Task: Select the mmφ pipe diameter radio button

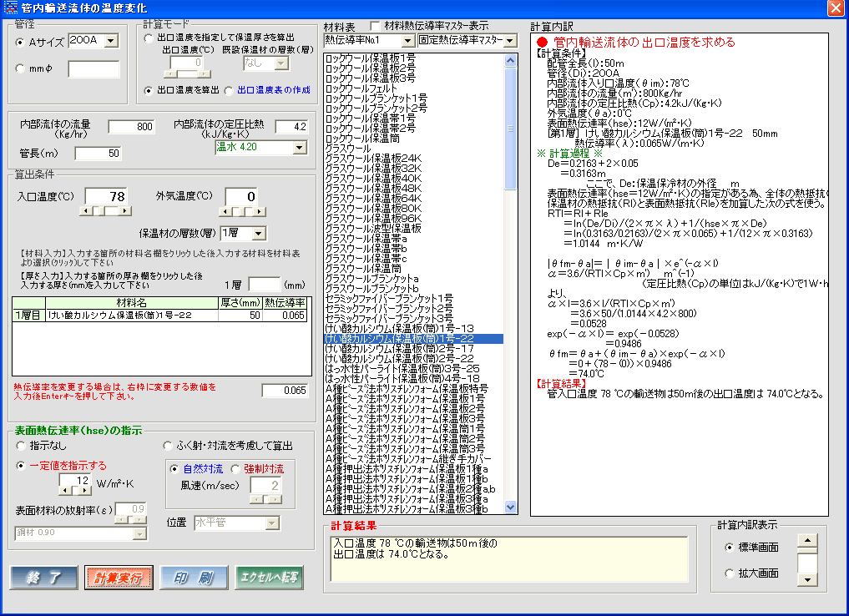Action: [21, 69]
